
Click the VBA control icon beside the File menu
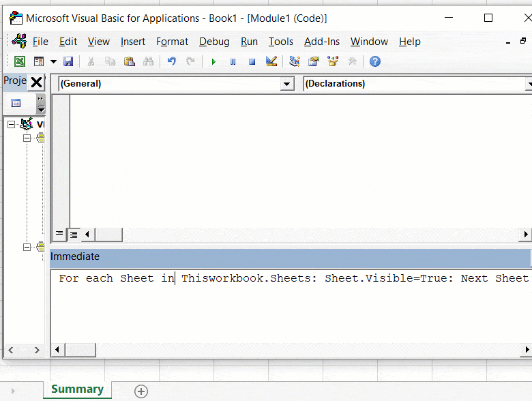[19, 41]
